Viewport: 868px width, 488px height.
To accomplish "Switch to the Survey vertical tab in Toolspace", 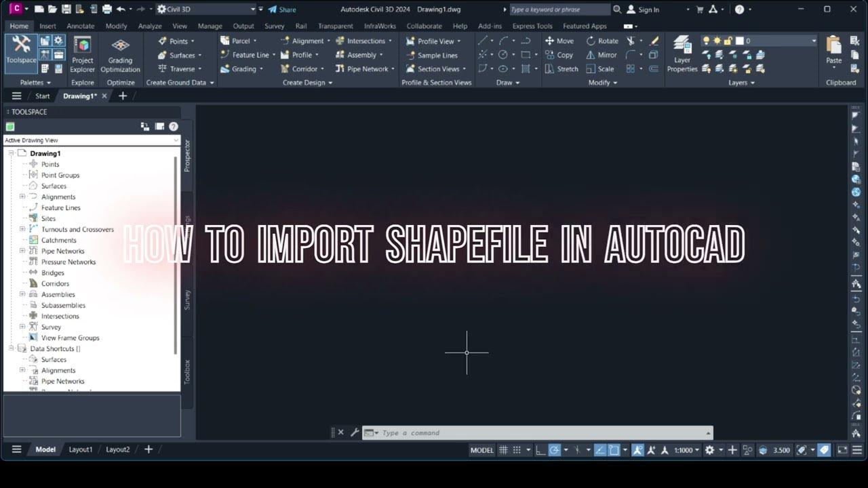I will coord(187,300).
